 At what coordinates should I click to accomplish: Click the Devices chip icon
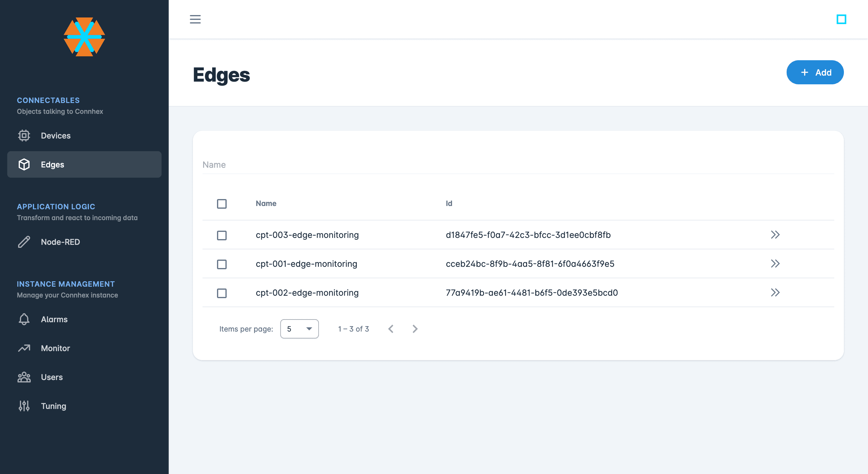(x=24, y=136)
